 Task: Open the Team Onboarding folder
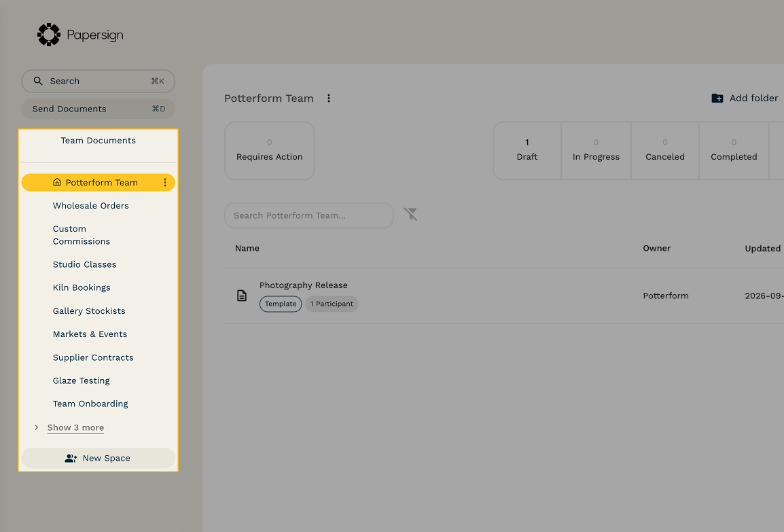pos(90,404)
